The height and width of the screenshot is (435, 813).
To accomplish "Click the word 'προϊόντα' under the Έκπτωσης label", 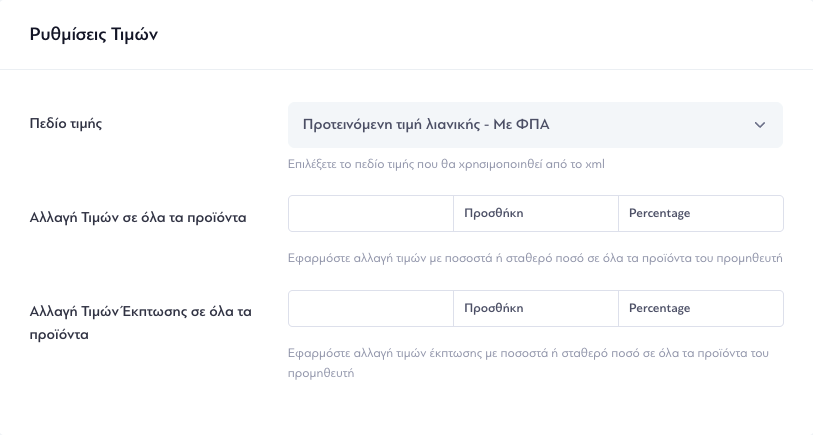I will pyautogui.click(x=59, y=334).
